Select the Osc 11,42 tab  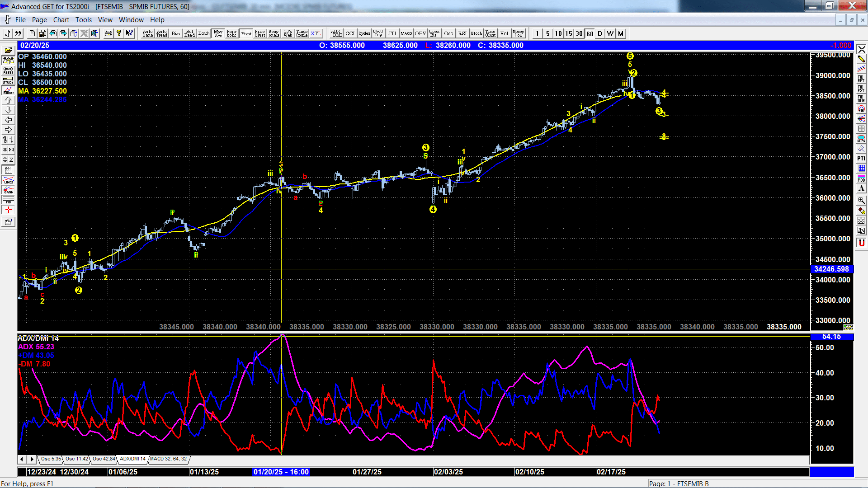click(x=77, y=459)
